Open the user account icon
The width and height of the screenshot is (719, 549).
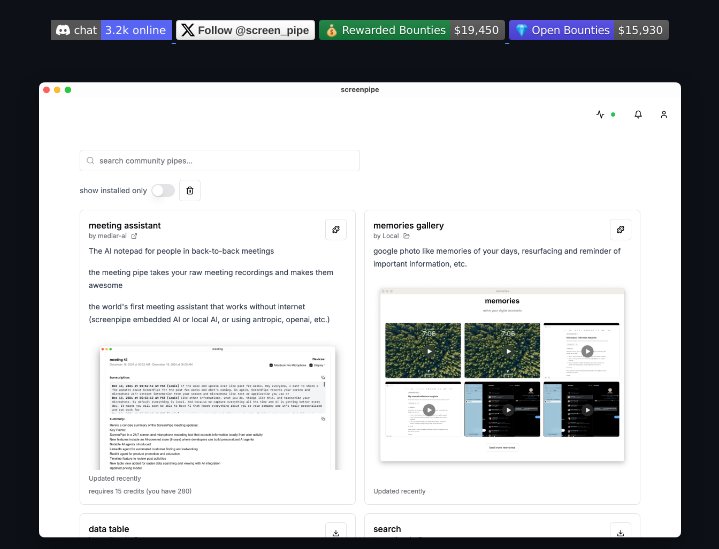(x=663, y=115)
